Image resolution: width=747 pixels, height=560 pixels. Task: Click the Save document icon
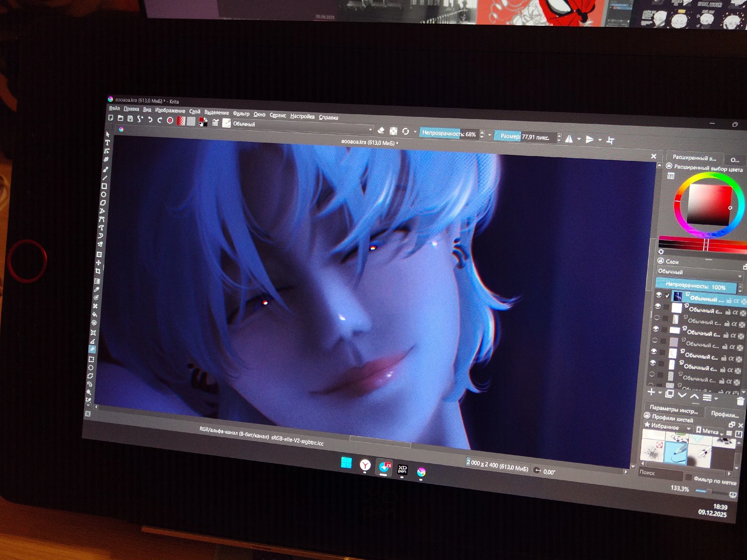pyautogui.click(x=130, y=119)
